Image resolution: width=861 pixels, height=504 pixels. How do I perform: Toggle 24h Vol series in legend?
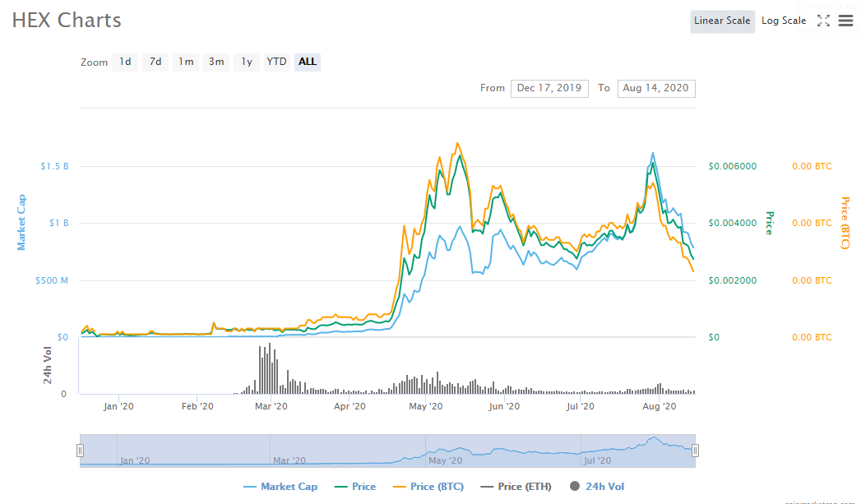tap(597, 487)
